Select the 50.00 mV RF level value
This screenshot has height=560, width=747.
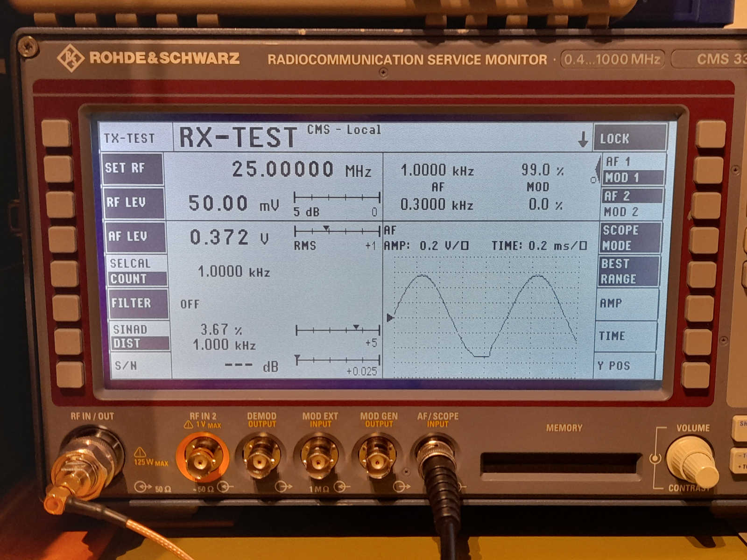click(x=233, y=203)
